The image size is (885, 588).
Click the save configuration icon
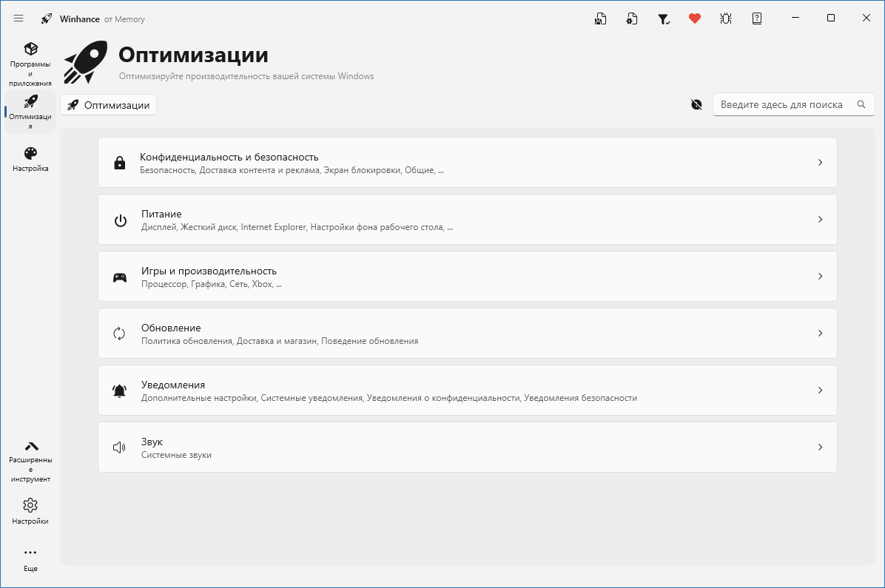pos(600,18)
